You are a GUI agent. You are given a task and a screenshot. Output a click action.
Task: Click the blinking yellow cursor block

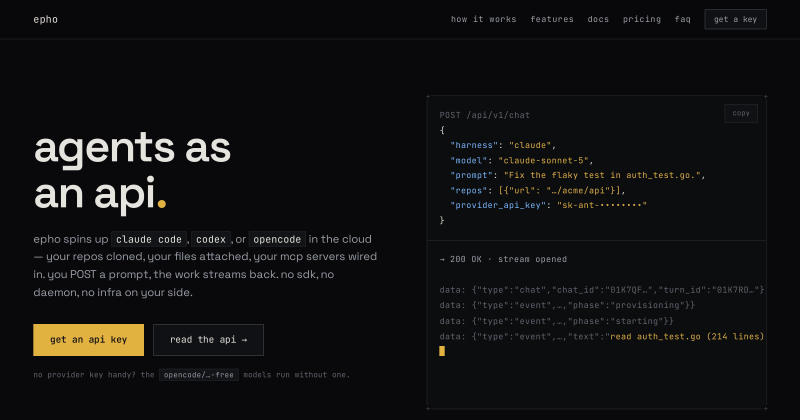[x=442, y=351]
